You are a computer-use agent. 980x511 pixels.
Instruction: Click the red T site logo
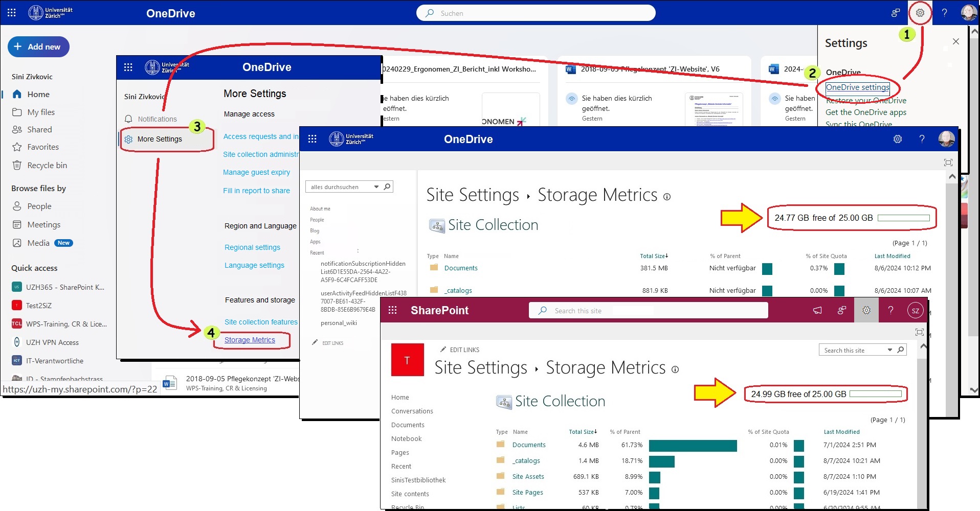[x=407, y=360]
